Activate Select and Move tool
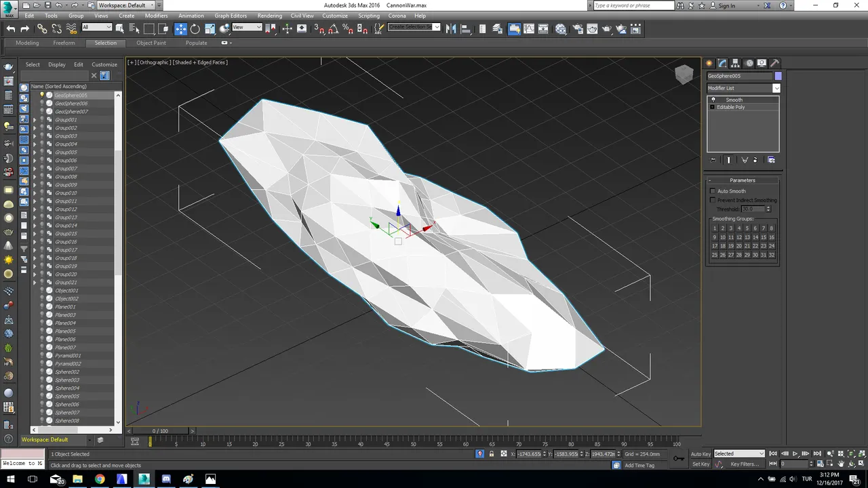The height and width of the screenshot is (488, 868). [x=180, y=28]
